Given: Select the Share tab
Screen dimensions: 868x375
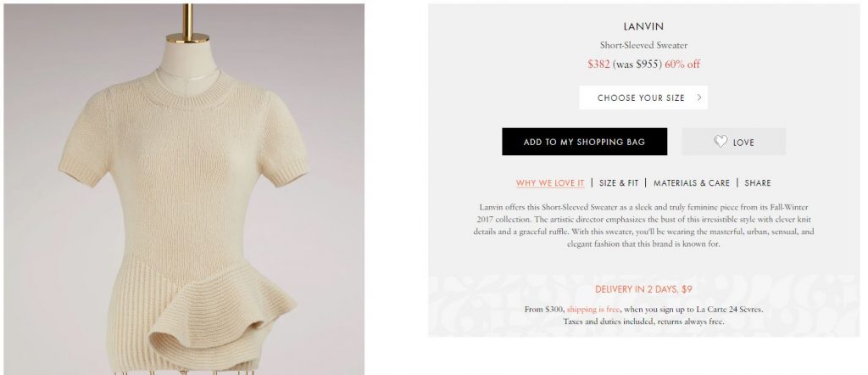Looking at the screenshot, I should click(757, 182).
